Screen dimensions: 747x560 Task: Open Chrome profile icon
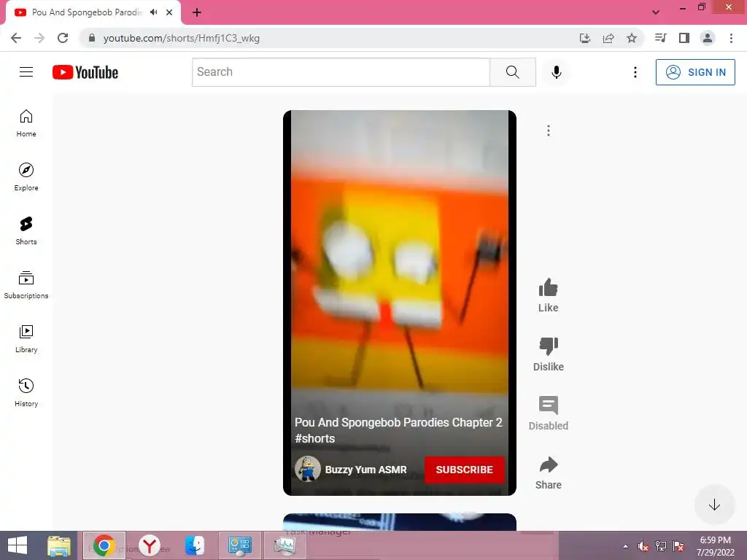(708, 38)
